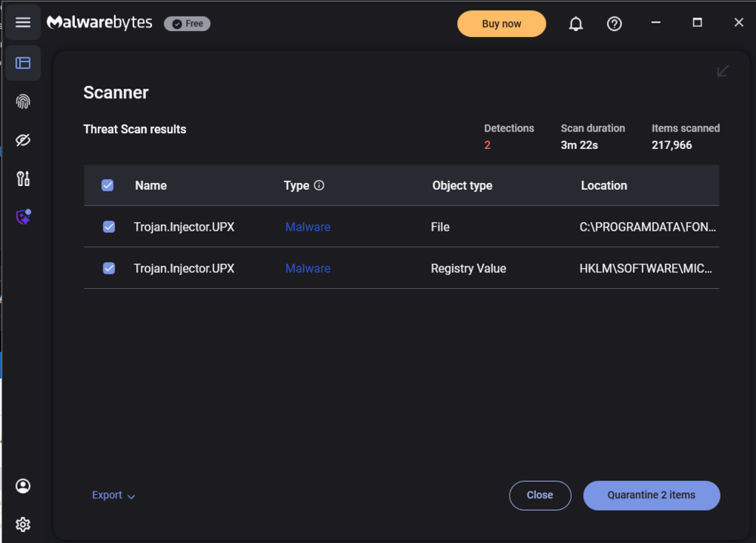Uncheck the Registry Value Trojan.Injector.UPX detection
Viewport: 756px width, 543px height.
(109, 268)
